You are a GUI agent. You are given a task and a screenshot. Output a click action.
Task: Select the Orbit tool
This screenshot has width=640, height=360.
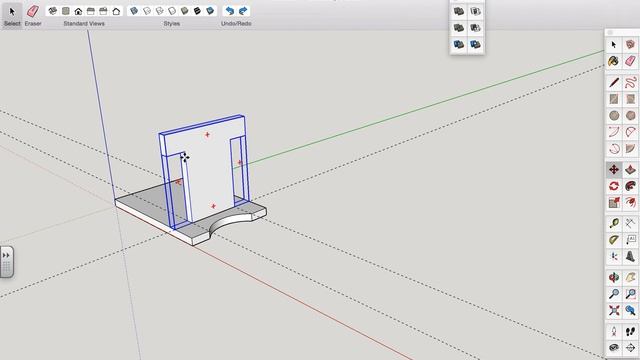coord(614,278)
